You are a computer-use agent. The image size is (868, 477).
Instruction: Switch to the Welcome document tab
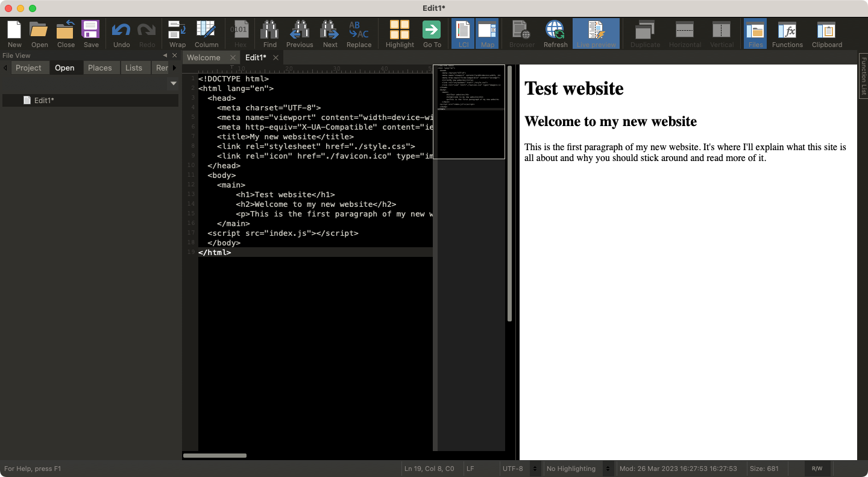point(204,57)
